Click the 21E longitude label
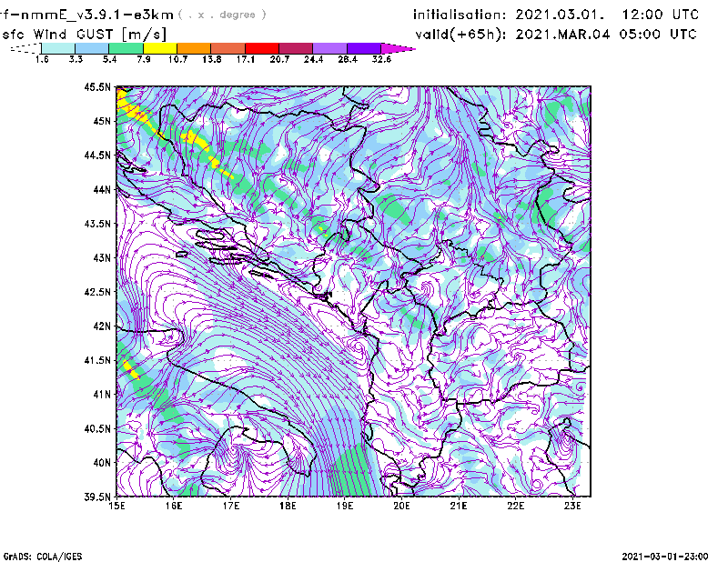 (x=459, y=506)
